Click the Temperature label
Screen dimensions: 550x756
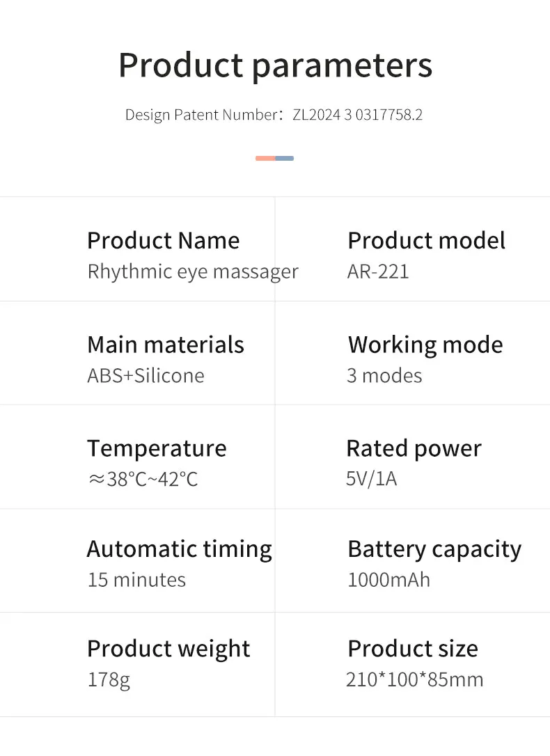157,448
